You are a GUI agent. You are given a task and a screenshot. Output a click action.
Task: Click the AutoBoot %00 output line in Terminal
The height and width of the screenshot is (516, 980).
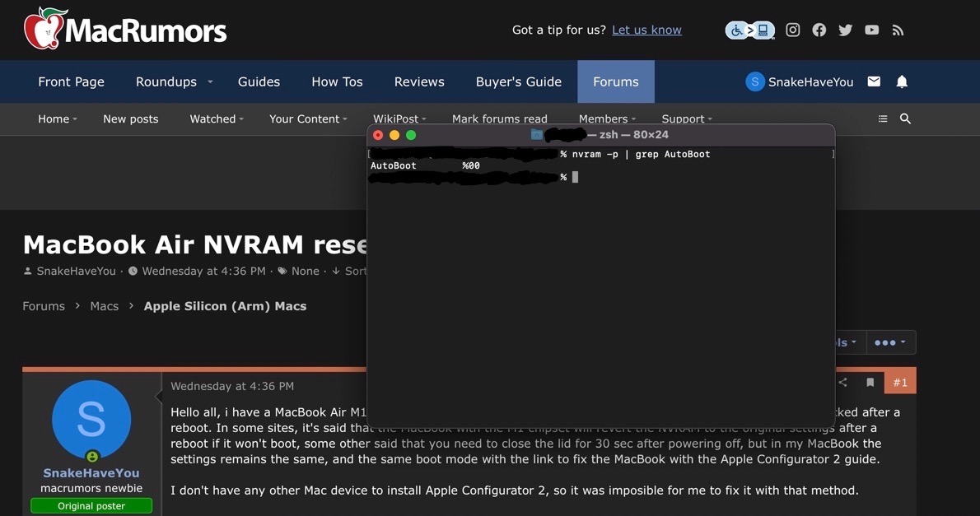pyautogui.click(x=425, y=165)
